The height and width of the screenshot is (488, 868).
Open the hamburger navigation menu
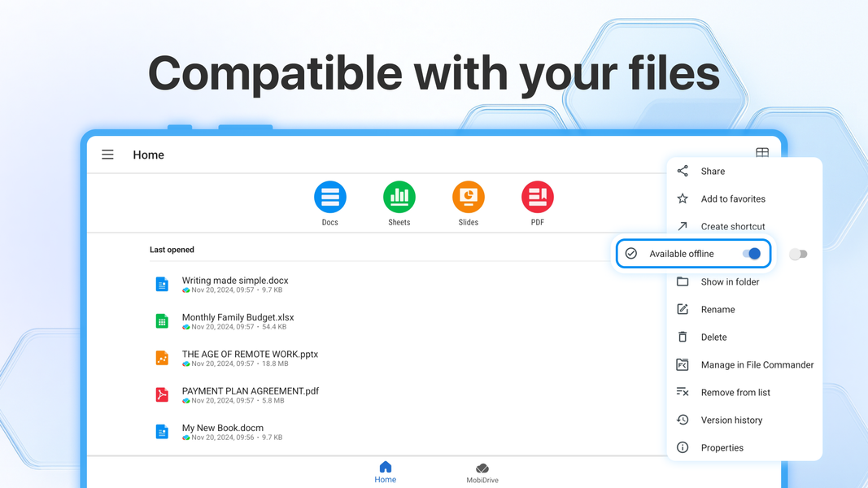coord(107,155)
